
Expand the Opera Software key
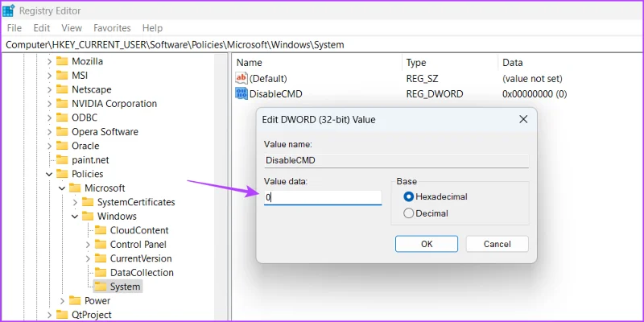coord(49,132)
